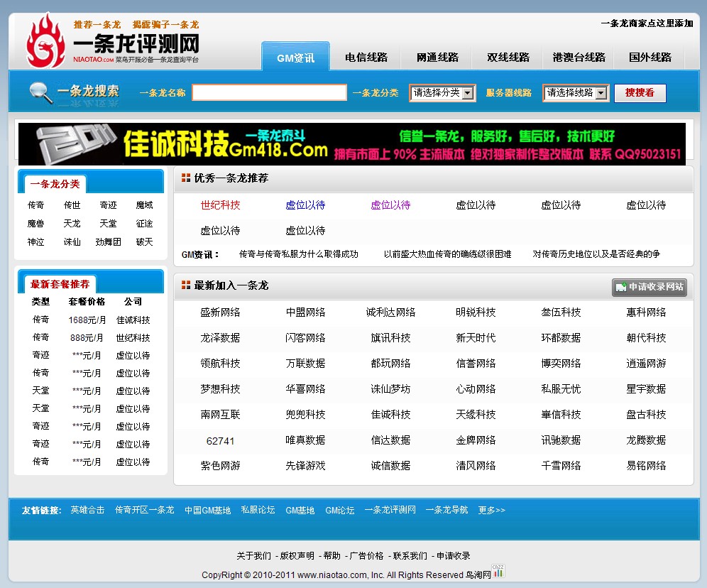Open the 请选择分类 dropdown
707x588 pixels.
point(442,92)
